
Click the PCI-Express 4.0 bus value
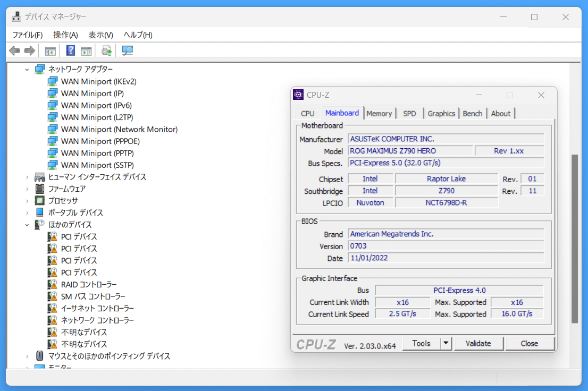[x=459, y=290]
